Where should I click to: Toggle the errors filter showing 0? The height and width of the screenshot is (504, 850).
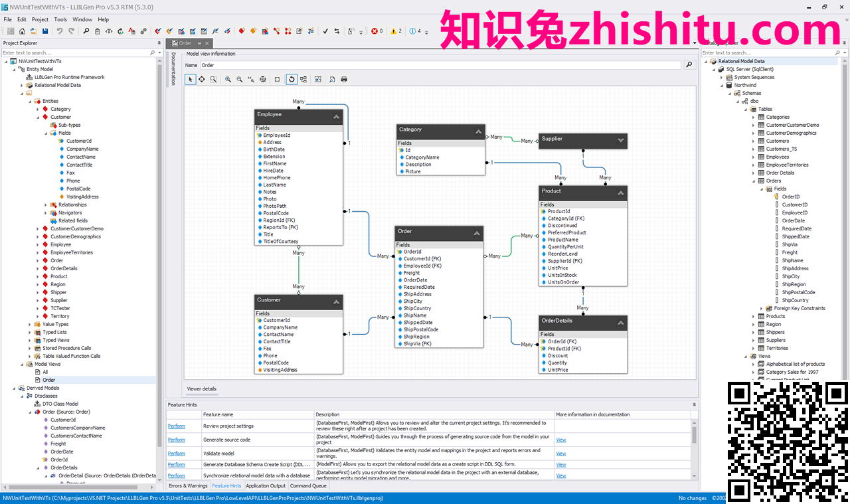click(377, 31)
